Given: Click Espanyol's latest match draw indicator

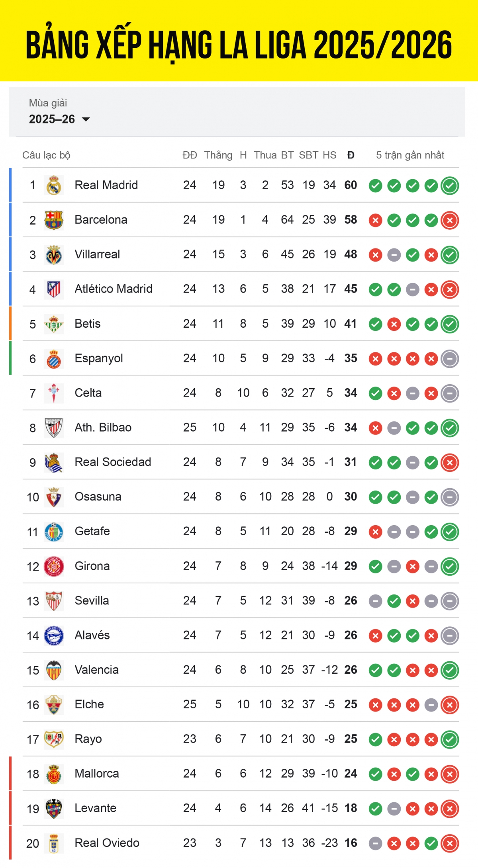Looking at the screenshot, I should tap(450, 359).
